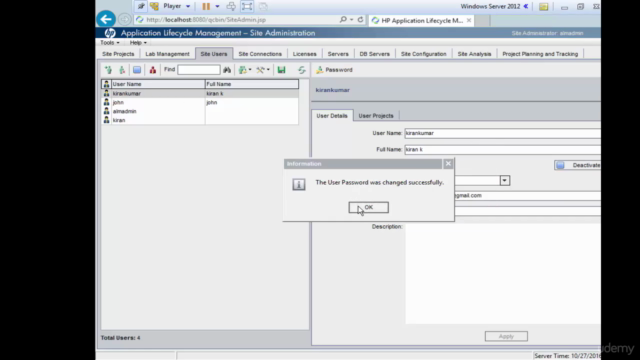
Task: Click the green save disk icon
Action: tap(281, 70)
